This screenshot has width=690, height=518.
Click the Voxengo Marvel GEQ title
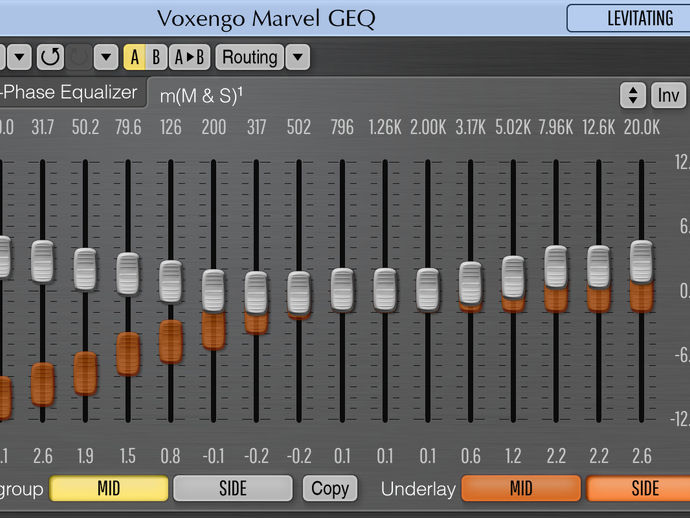tap(266, 19)
